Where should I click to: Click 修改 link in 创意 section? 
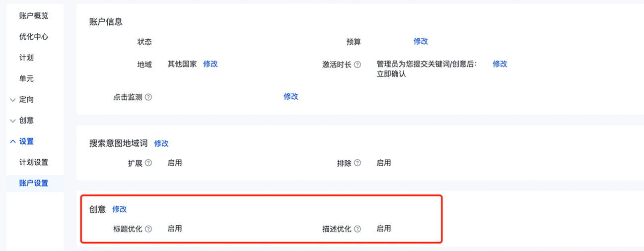click(x=120, y=209)
